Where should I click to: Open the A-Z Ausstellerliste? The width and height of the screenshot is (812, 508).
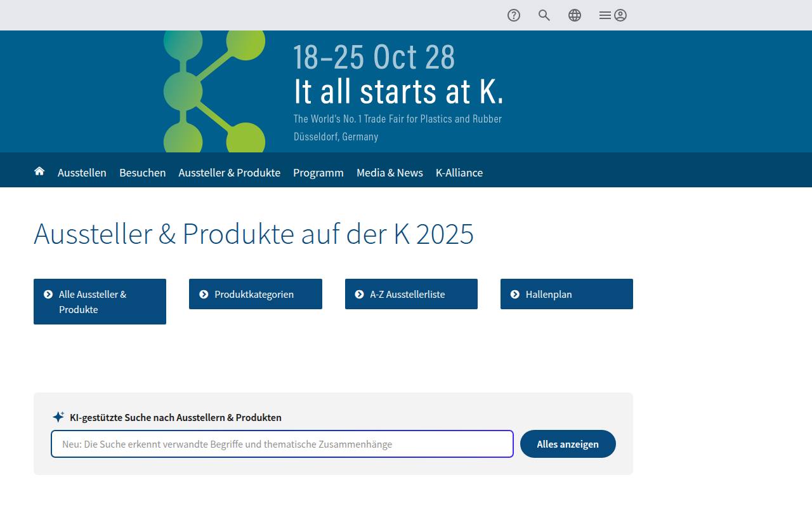coord(411,294)
